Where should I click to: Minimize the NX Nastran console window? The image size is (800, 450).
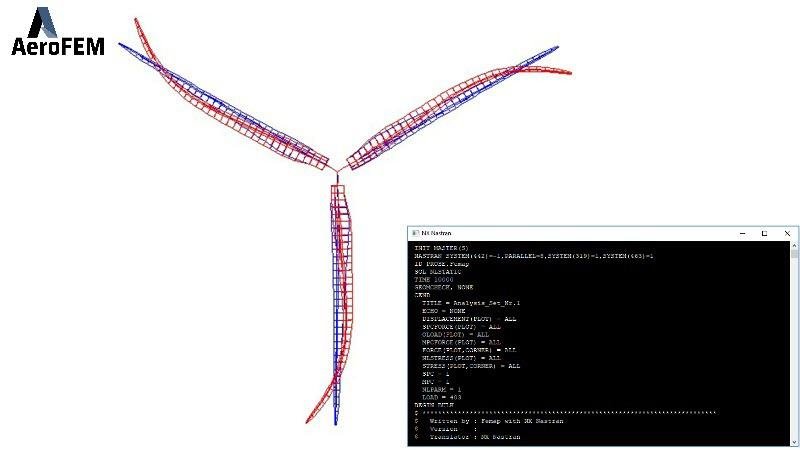pyautogui.click(x=738, y=233)
